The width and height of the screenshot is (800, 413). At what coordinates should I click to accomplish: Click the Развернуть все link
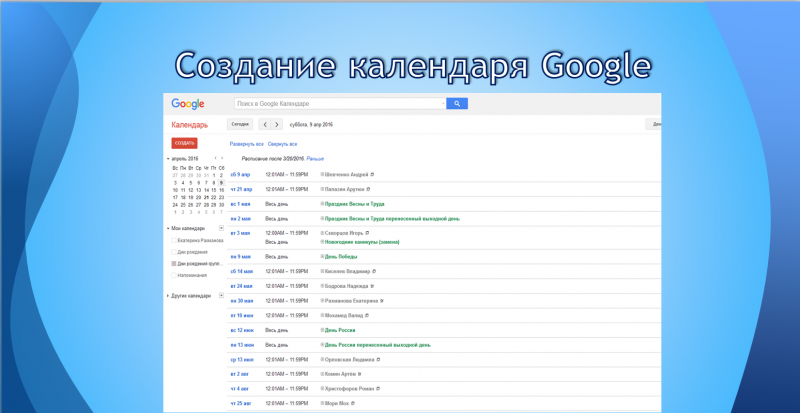[246, 144]
